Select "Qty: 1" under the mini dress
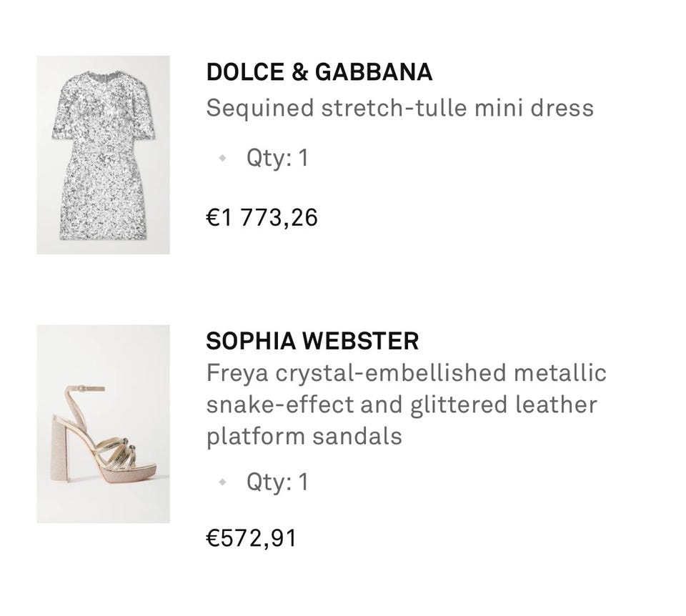 (x=277, y=157)
